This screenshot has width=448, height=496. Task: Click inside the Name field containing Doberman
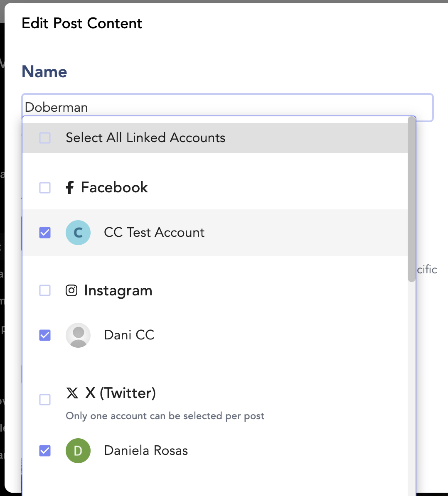pos(227,107)
